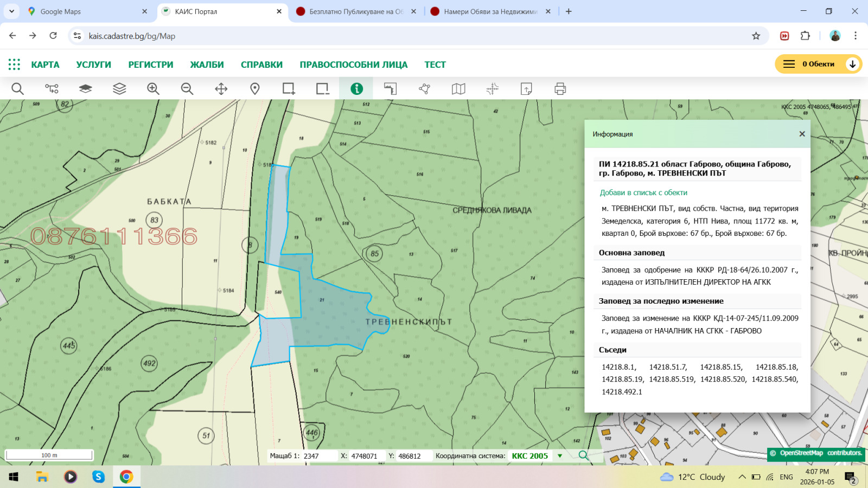The image size is (868, 488).
Task: Activate the measure ruler tool
Action: [x=391, y=88]
